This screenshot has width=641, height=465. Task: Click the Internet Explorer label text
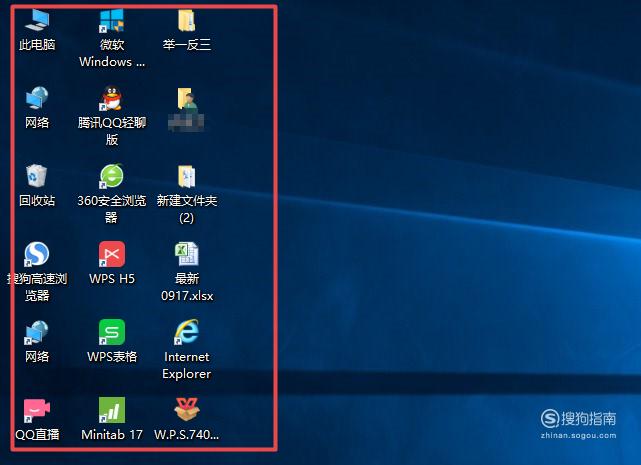187,365
